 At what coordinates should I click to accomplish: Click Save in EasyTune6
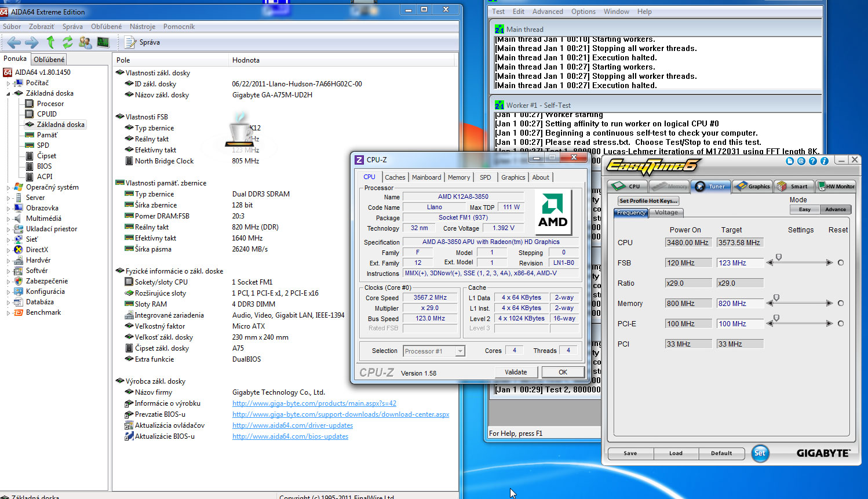[630, 453]
